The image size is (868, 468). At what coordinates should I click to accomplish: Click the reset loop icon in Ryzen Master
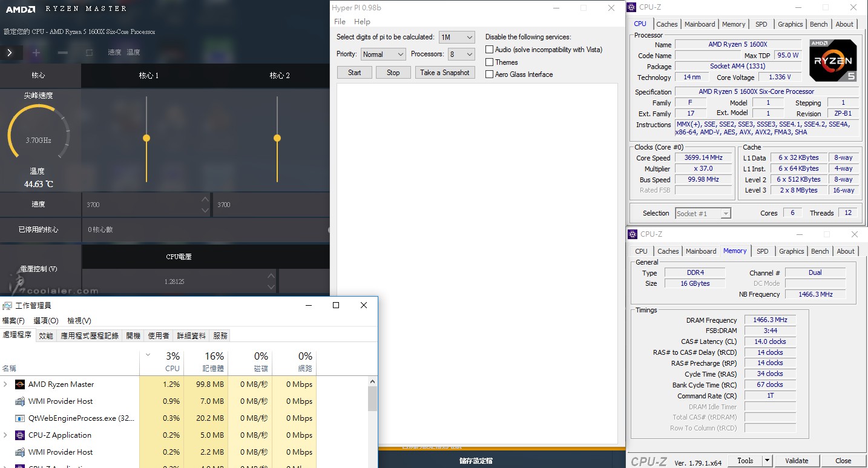pos(89,53)
